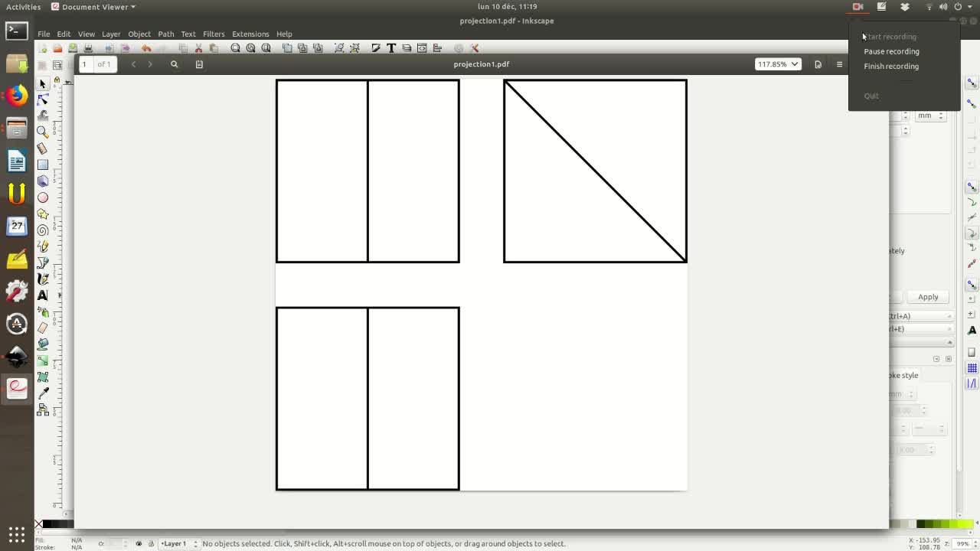980x551 pixels.
Task: Open the Filters menu
Action: (213, 34)
